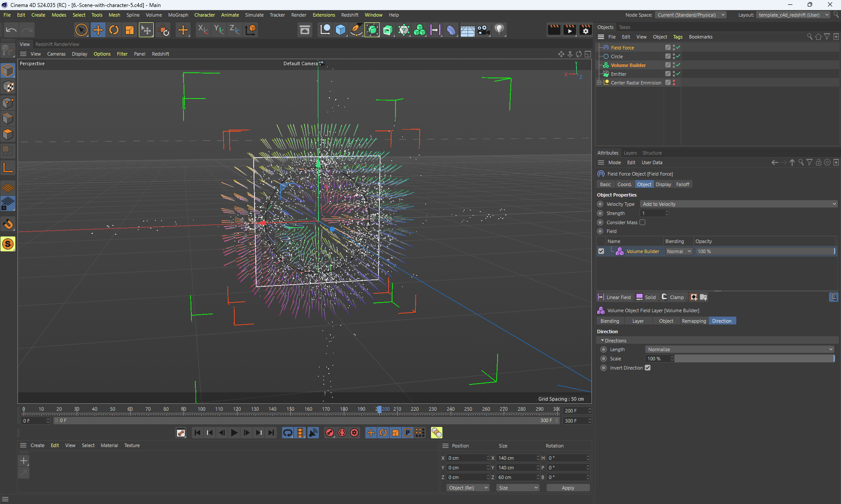Open the Length Normalize dropdown
Image resolution: width=841 pixels, height=504 pixels.
[739, 349]
